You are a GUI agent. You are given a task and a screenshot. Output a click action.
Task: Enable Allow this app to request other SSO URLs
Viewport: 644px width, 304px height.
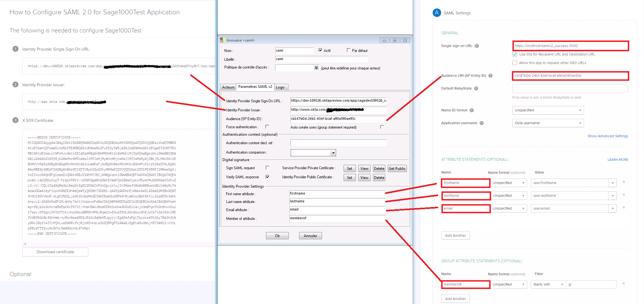pos(515,63)
